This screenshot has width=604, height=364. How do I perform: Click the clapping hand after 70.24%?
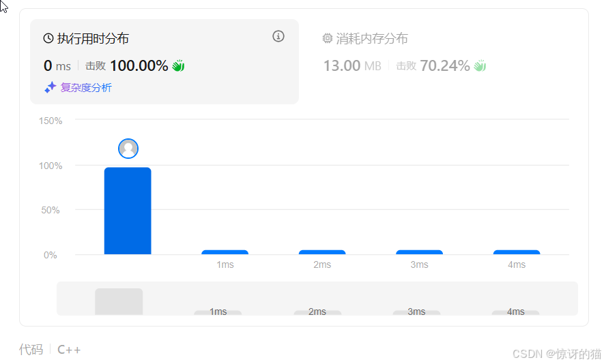point(480,66)
